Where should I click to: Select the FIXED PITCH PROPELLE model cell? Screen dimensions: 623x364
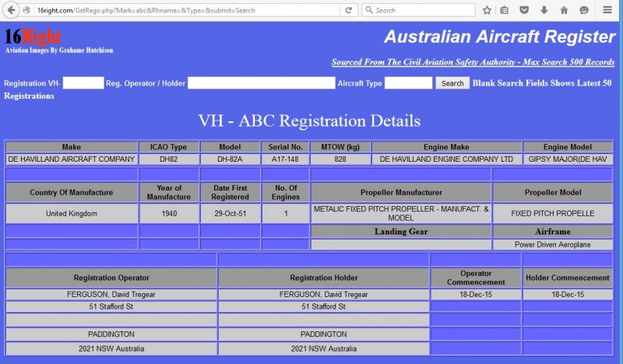click(553, 214)
